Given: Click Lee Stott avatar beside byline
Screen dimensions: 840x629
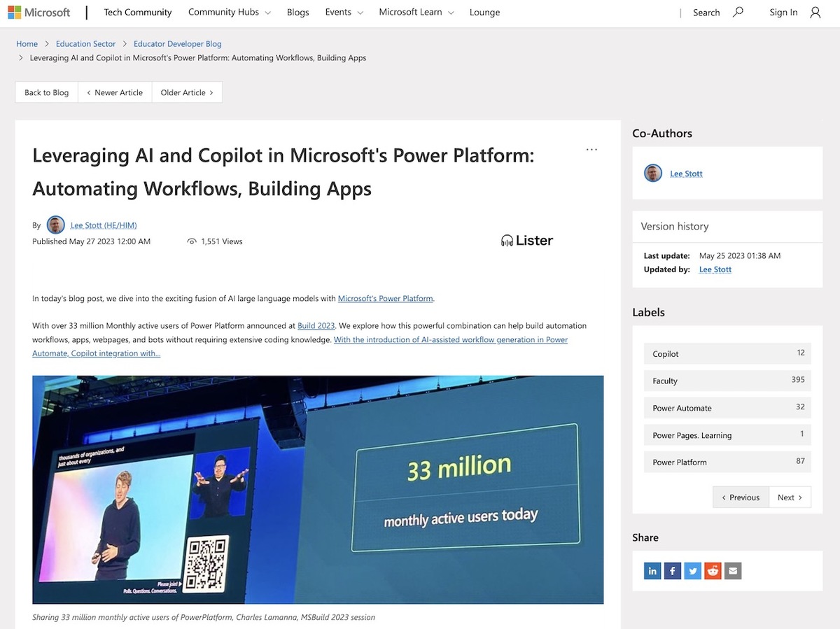Looking at the screenshot, I should coord(56,225).
